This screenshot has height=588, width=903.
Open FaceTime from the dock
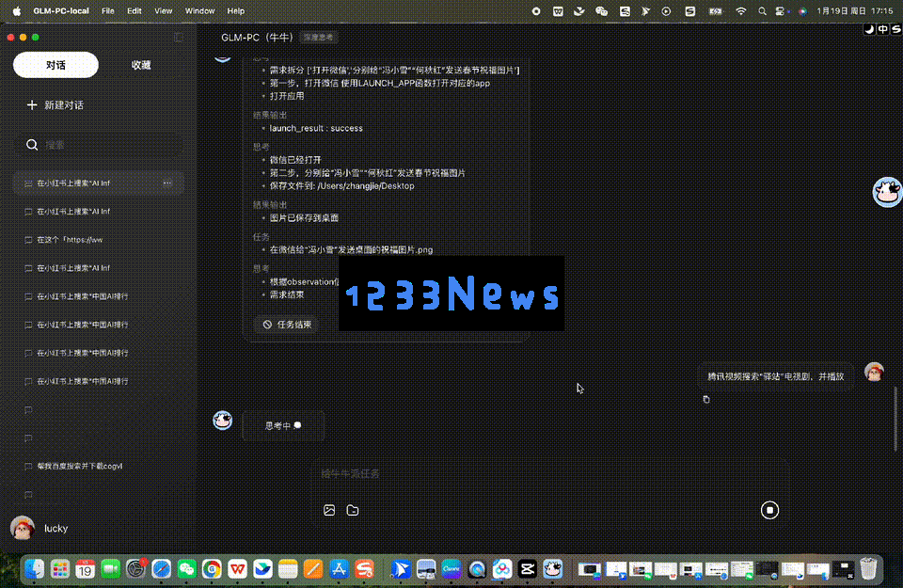[111, 569]
